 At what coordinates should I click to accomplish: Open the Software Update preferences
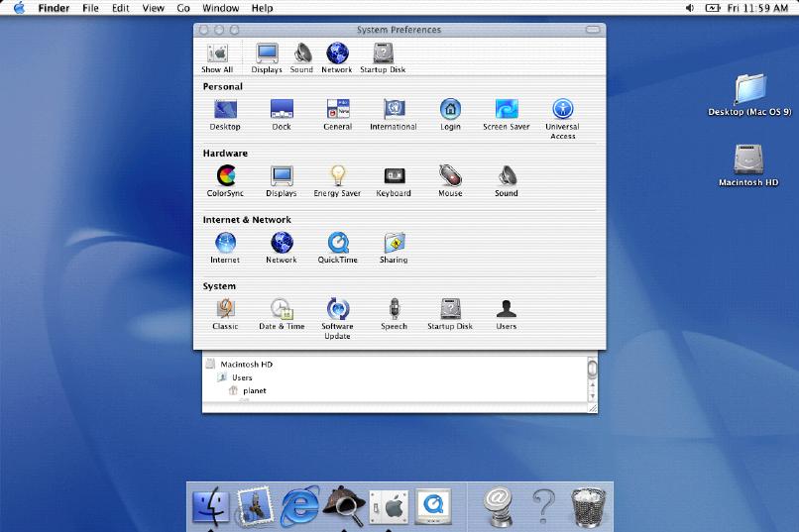point(337,319)
